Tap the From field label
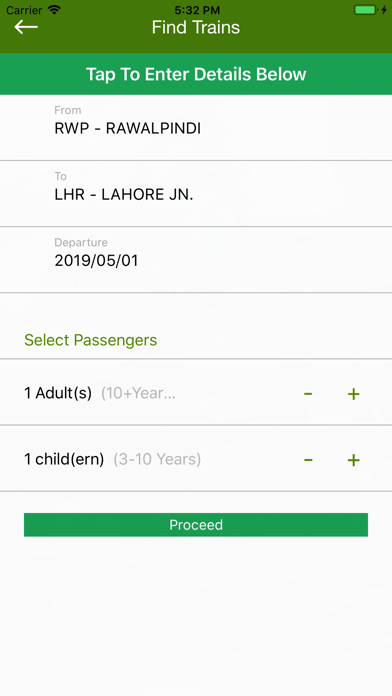Image resolution: width=392 pixels, height=696 pixels. tap(67, 110)
